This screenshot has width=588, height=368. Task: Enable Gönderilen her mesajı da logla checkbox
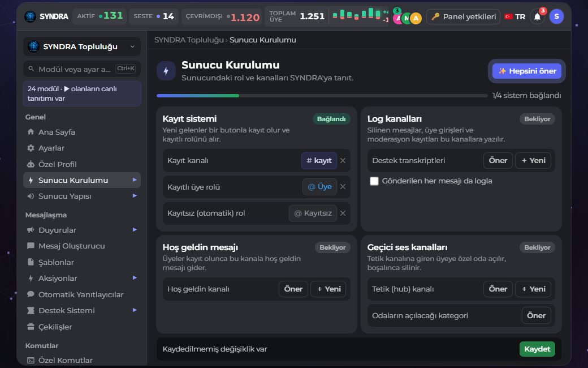pyautogui.click(x=374, y=181)
